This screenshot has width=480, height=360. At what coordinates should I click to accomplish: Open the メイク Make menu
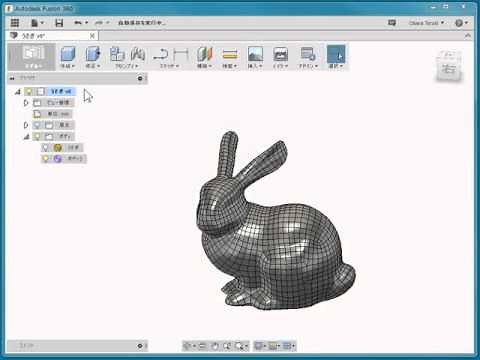(280, 66)
